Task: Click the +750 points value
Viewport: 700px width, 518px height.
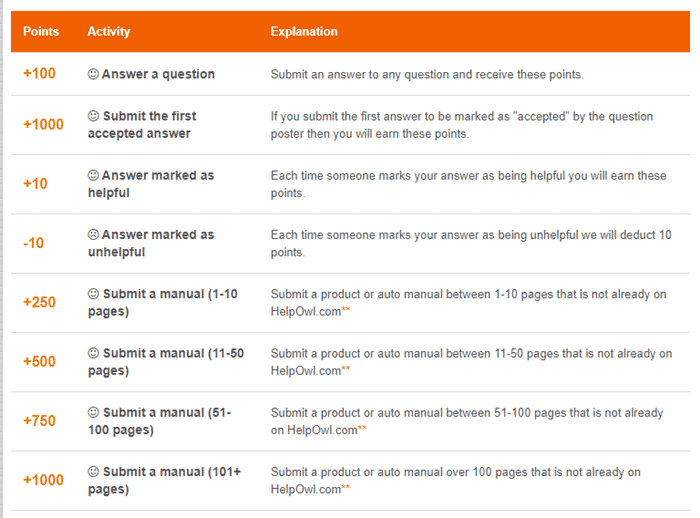Action: coord(39,421)
